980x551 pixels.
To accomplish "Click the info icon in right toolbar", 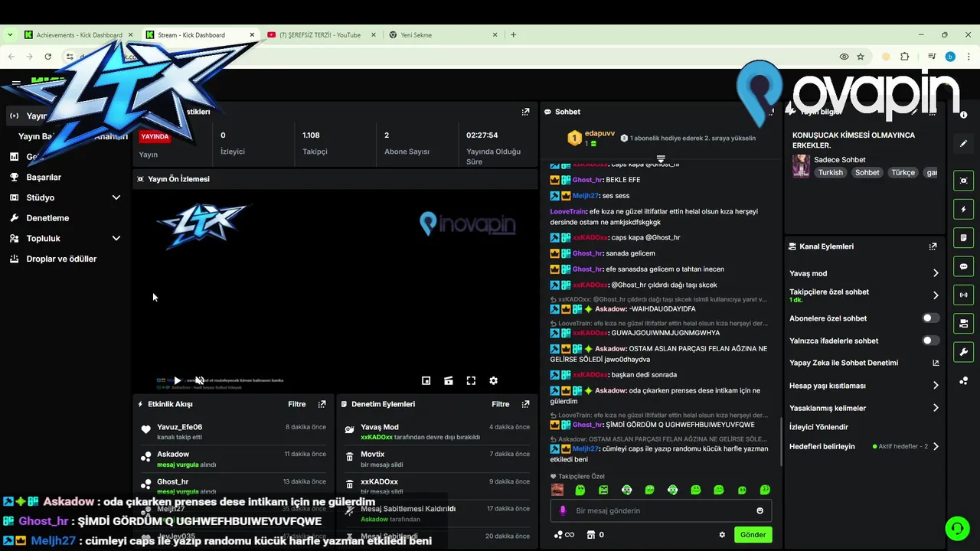I will pos(963,115).
